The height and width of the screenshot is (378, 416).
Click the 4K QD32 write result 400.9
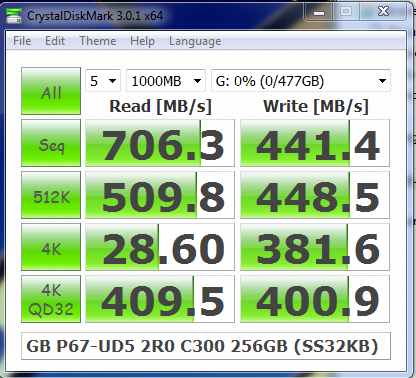point(315,299)
